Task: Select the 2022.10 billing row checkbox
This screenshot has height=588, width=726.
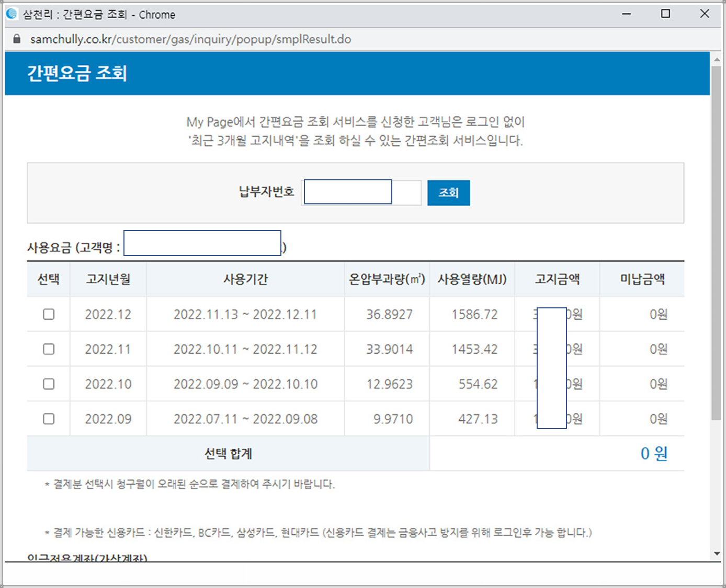Action: [49, 384]
